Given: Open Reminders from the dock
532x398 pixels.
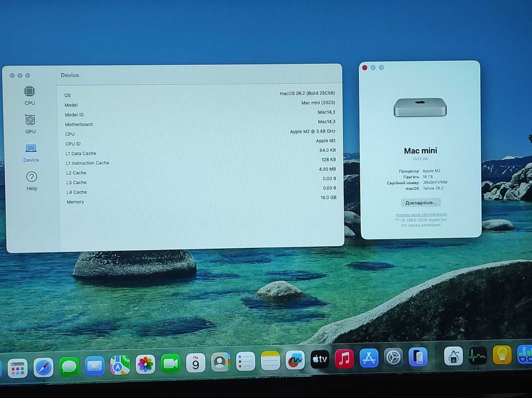Looking at the screenshot, I should pos(245,362).
